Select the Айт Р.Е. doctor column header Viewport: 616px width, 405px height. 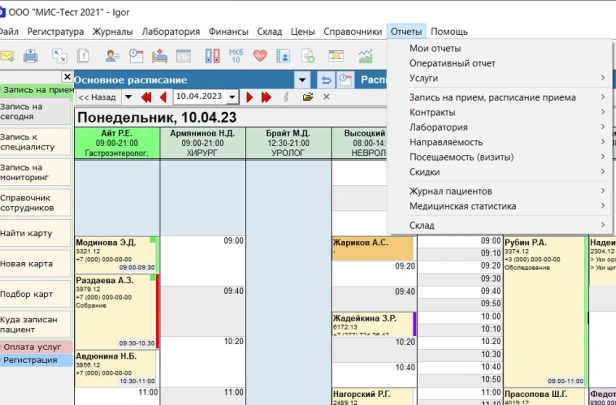click(117, 142)
